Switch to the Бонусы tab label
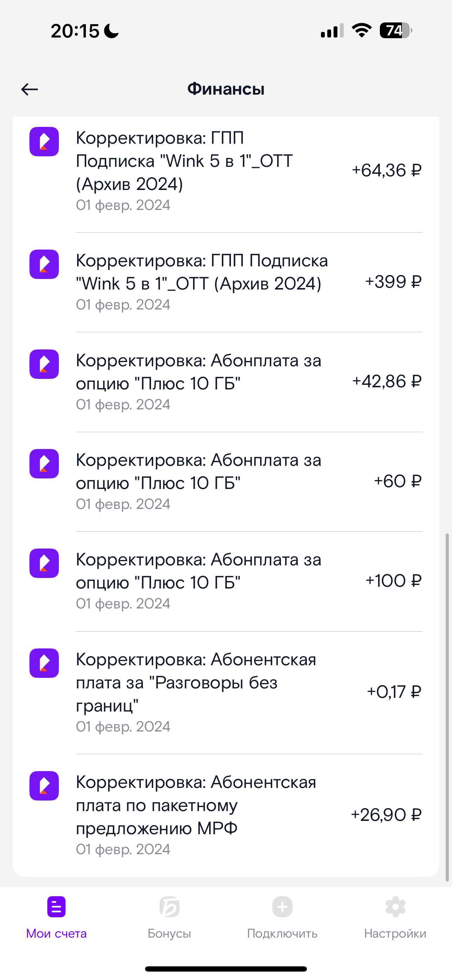The width and height of the screenshot is (452, 980). click(x=169, y=934)
